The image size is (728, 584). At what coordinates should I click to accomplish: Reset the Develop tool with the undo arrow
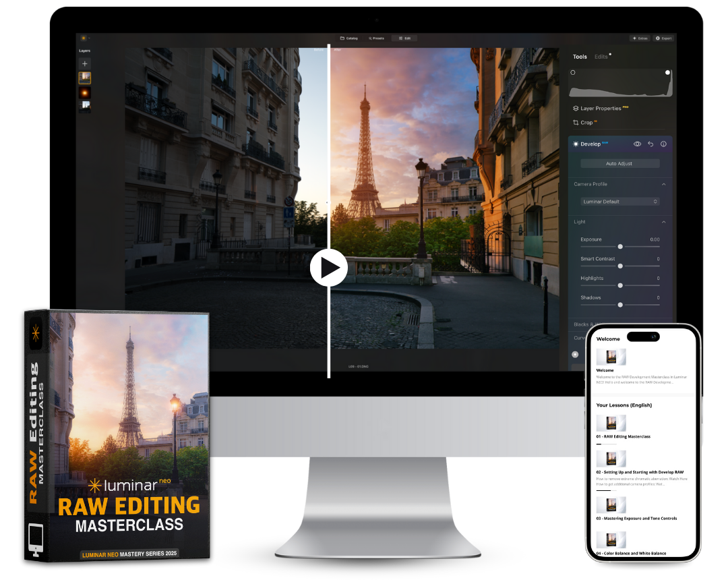click(x=650, y=144)
